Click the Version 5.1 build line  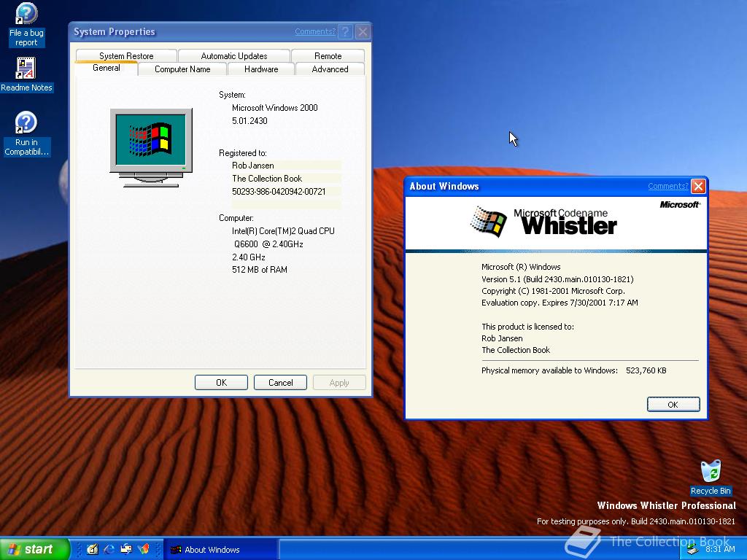pyautogui.click(x=557, y=279)
